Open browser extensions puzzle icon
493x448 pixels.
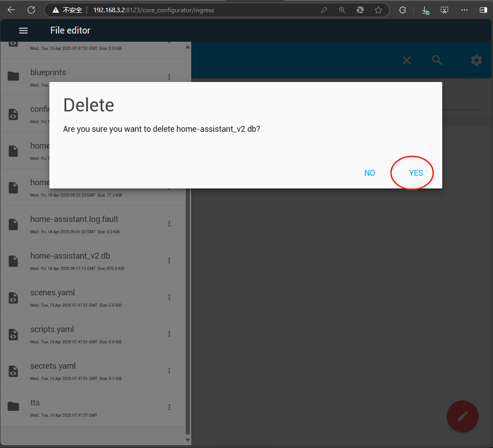click(x=402, y=10)
